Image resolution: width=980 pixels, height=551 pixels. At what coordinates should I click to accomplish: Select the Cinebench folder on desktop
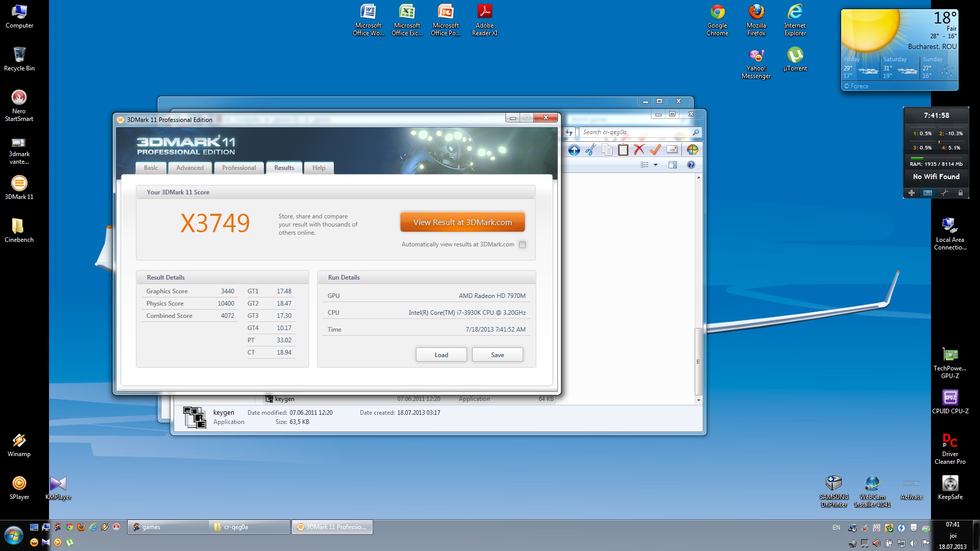[19, 231]
